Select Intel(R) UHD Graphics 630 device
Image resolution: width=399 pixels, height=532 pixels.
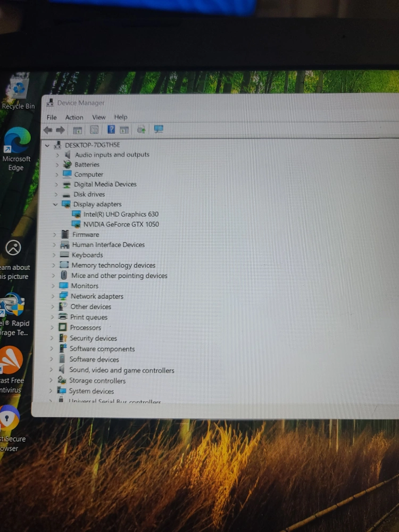[x=121, y=214]
